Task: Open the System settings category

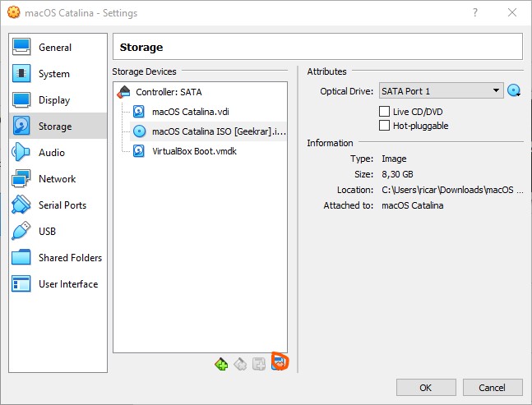Action: pyautogui.click(x=58, y=74)
